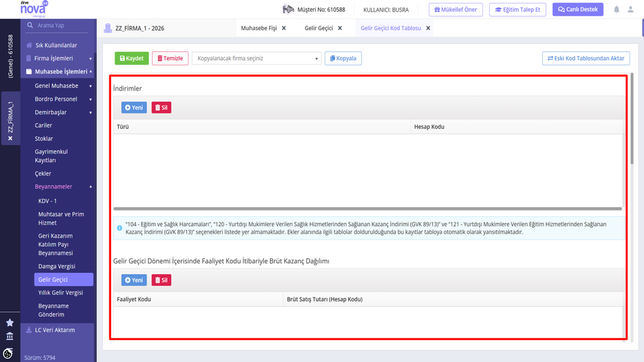Open Damga Vergisi in the sidebar

coord(57,266)
